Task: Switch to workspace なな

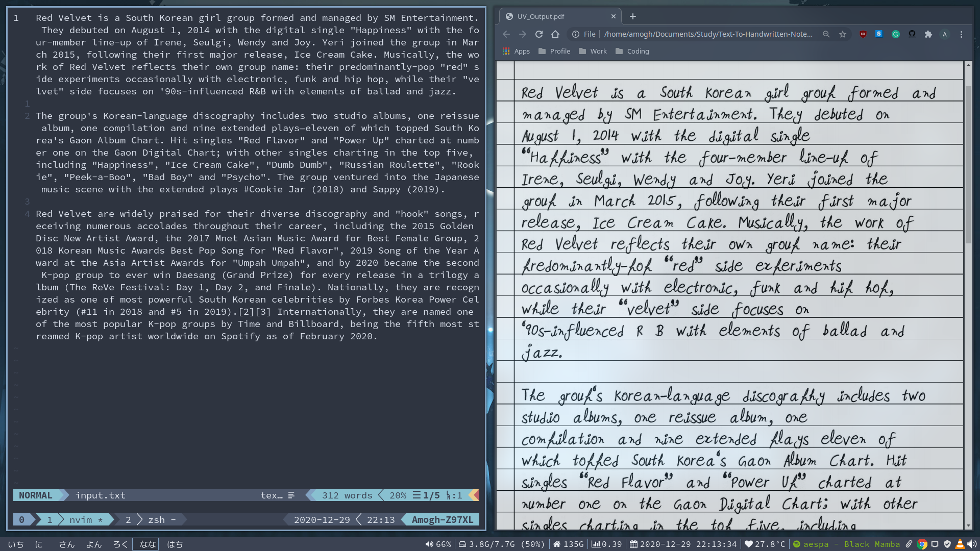Action: 147,544
